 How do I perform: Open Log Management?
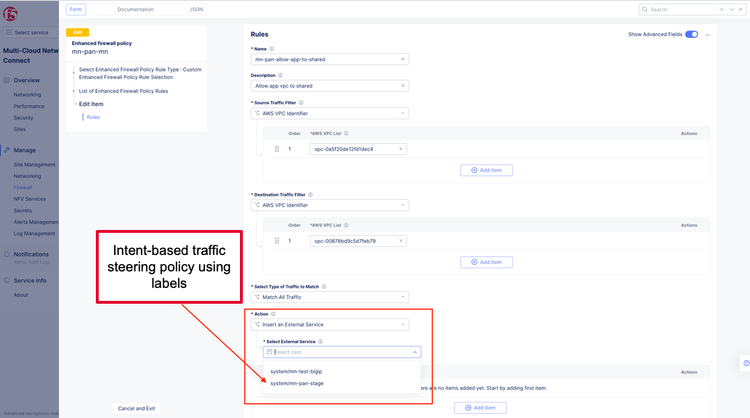(x=34, y=233)
